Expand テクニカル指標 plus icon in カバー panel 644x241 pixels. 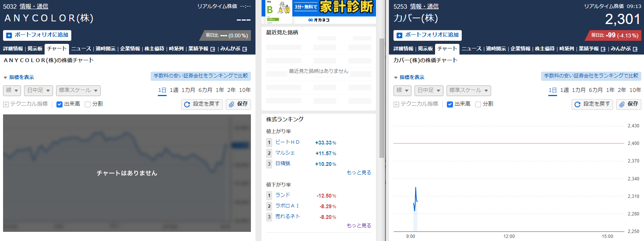(396, 104)
